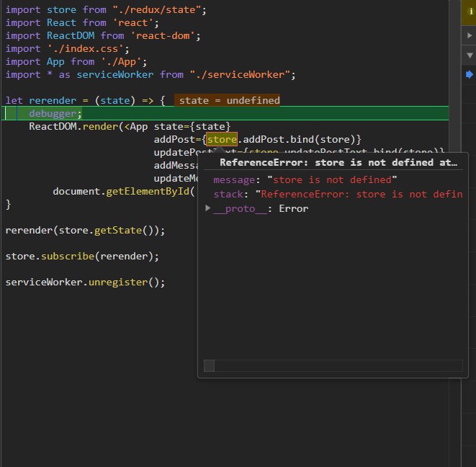Select the message property in popup
This screenshot has width=476, height=467.
pyautogui.click(x=234, y=179)
